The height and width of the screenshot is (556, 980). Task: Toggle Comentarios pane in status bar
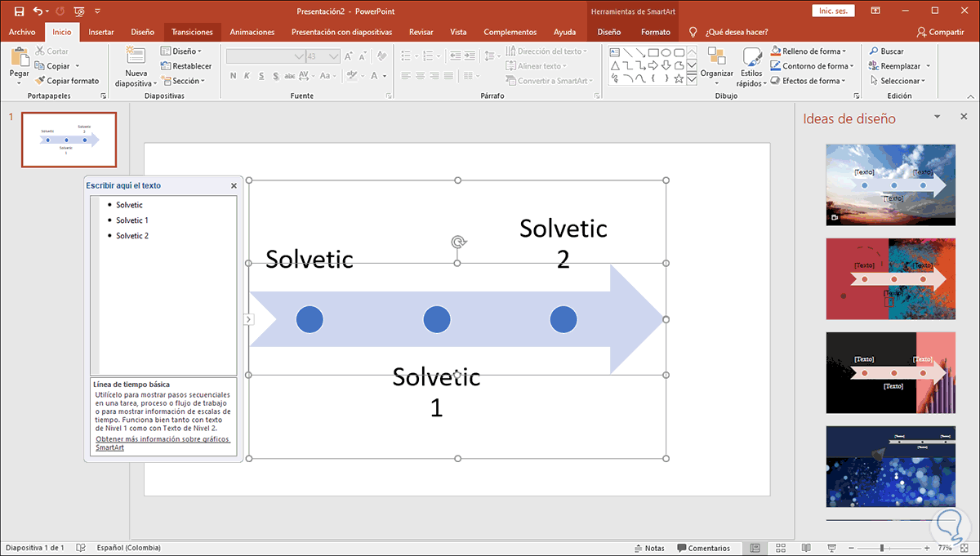(x=703, y=548)
